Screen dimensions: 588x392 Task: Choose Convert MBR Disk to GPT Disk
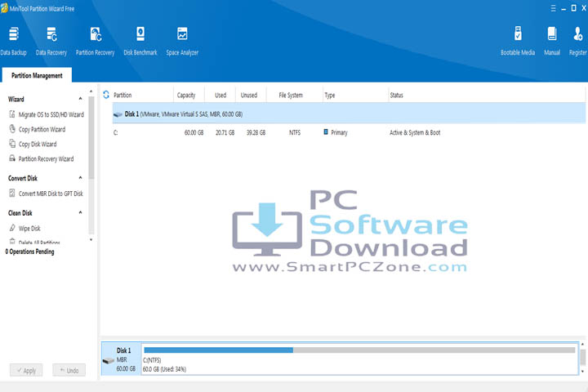pyautogui.click(x=51, y=194)
